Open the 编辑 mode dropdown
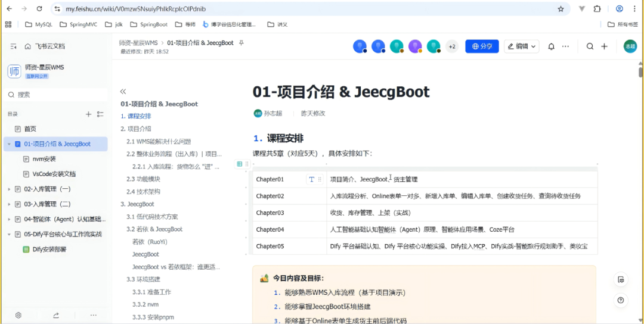The width and height of the screenshot is (644, 324). pos(521,46)
